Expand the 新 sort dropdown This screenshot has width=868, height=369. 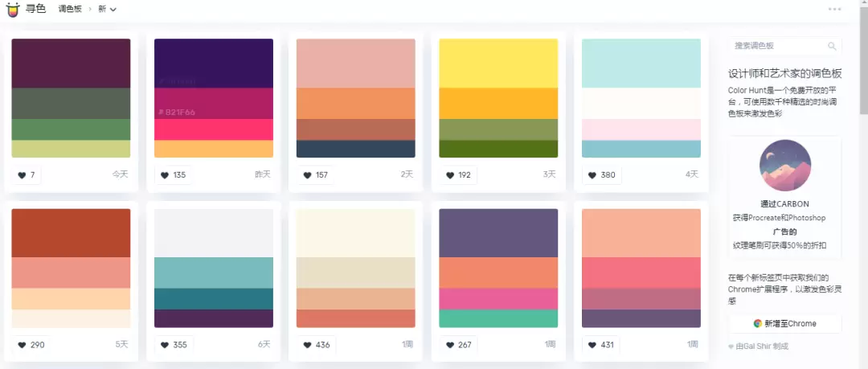click(x=108, y=10)
